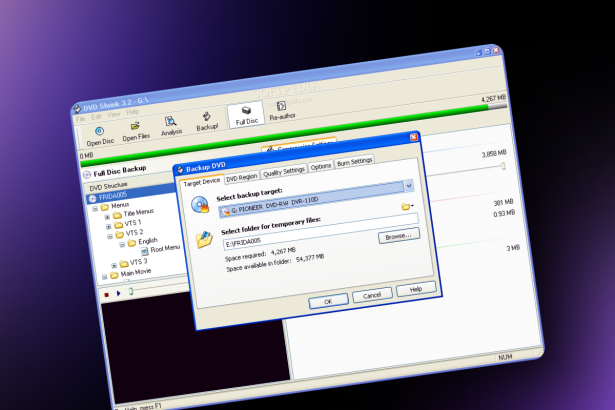Click the compression slider handle
Viewport: 615px width, 410px height.
(x=502, y=166)
